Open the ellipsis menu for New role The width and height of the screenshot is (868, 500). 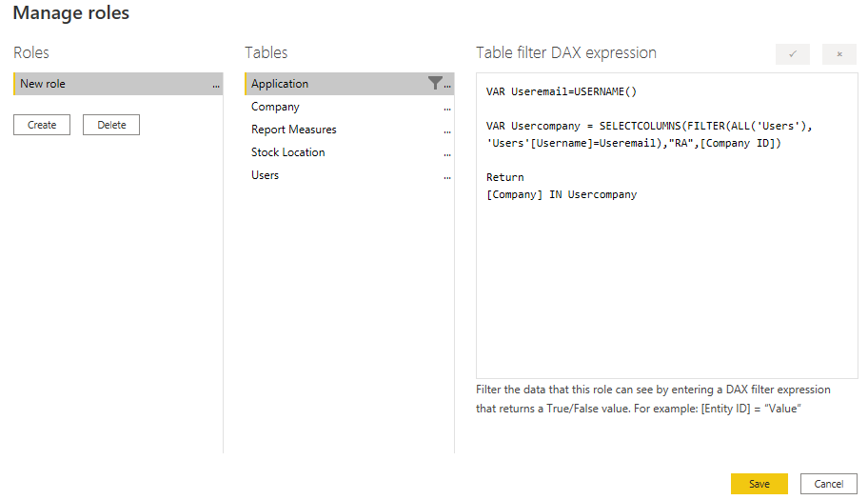click(216, 86)
